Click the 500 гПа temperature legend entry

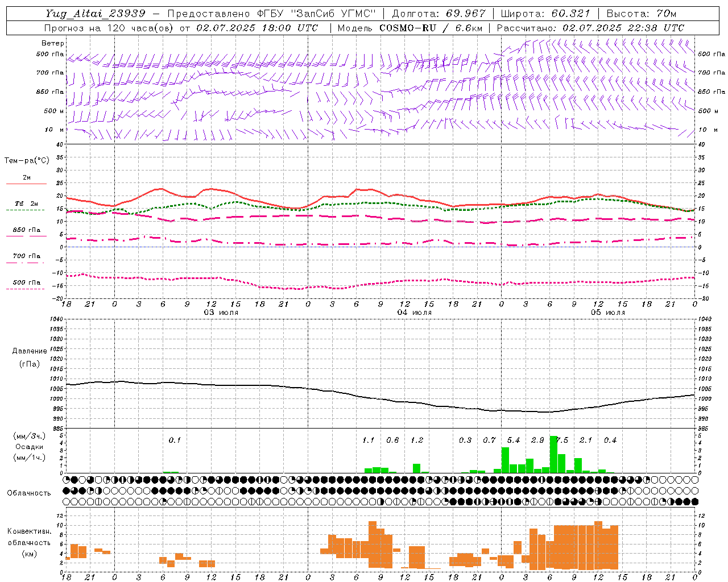27,282
